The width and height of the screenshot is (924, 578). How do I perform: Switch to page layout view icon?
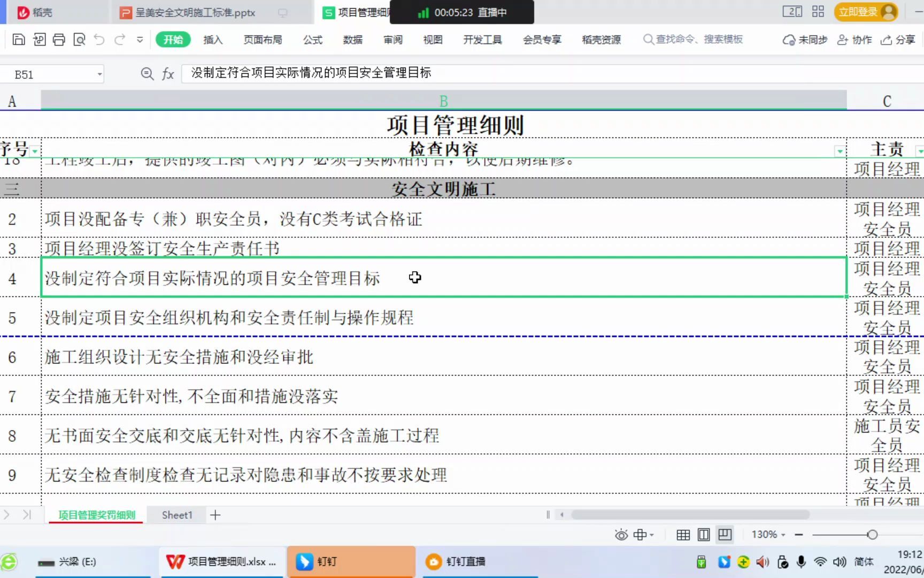pos(704,535)
